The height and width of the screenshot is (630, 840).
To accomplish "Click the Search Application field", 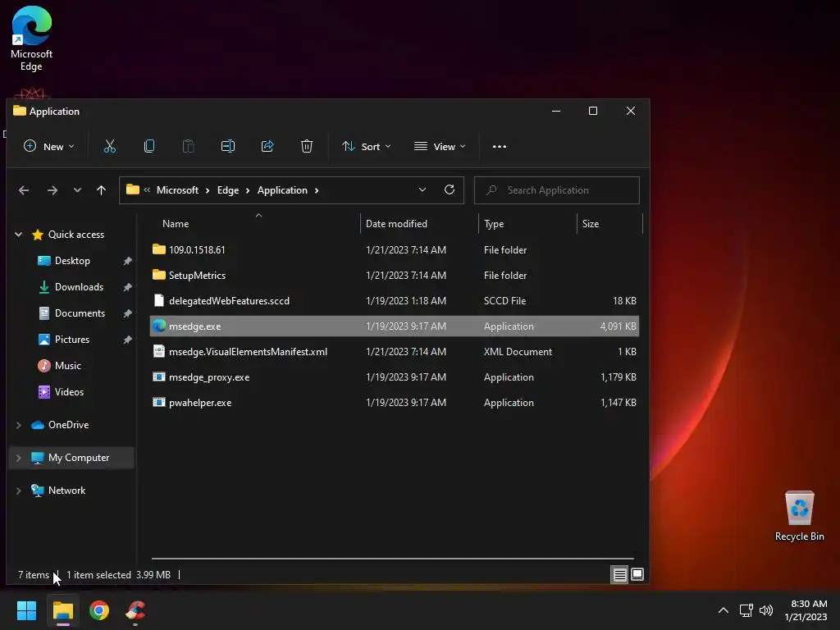I will coord(557,190).
